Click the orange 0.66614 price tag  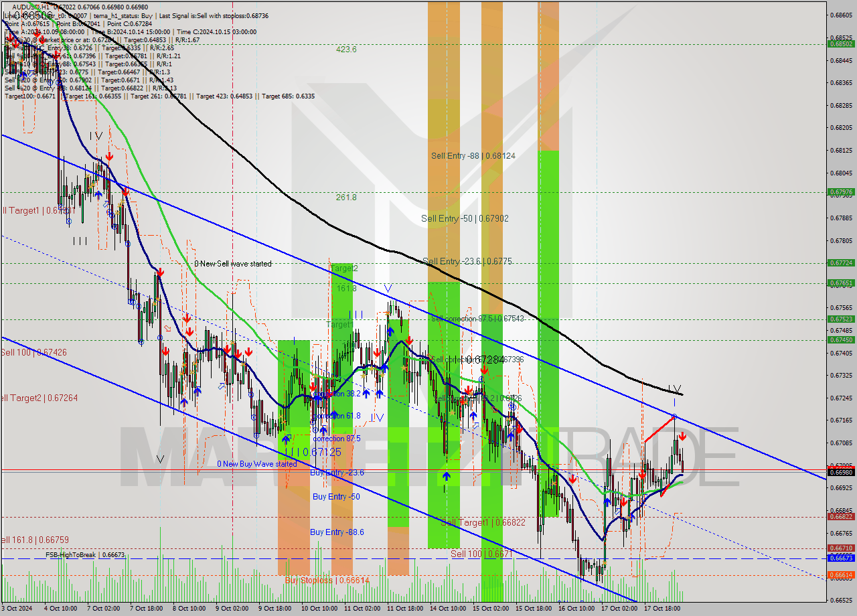tap(841, 574)
